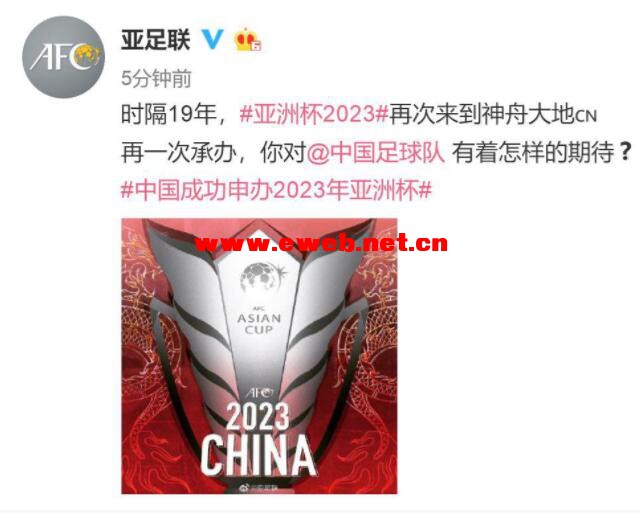The height and width of the screenshot is (514, 640).
Task: Click the 2023 CHINA text on poster
Action: click(258, 439)
